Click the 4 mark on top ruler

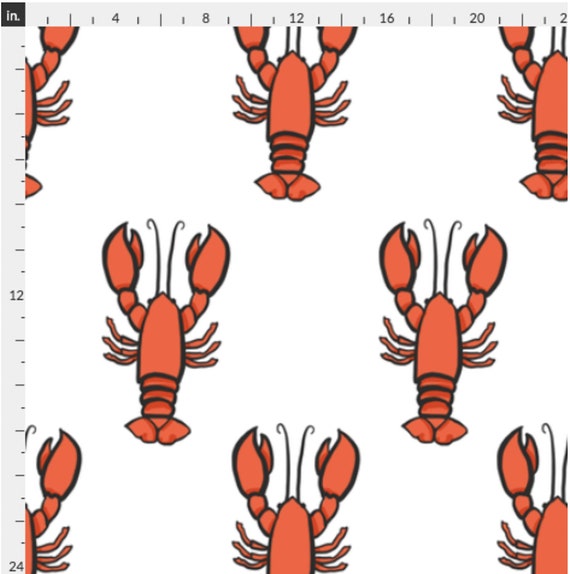pyautogui.click(x=116, y=18)
